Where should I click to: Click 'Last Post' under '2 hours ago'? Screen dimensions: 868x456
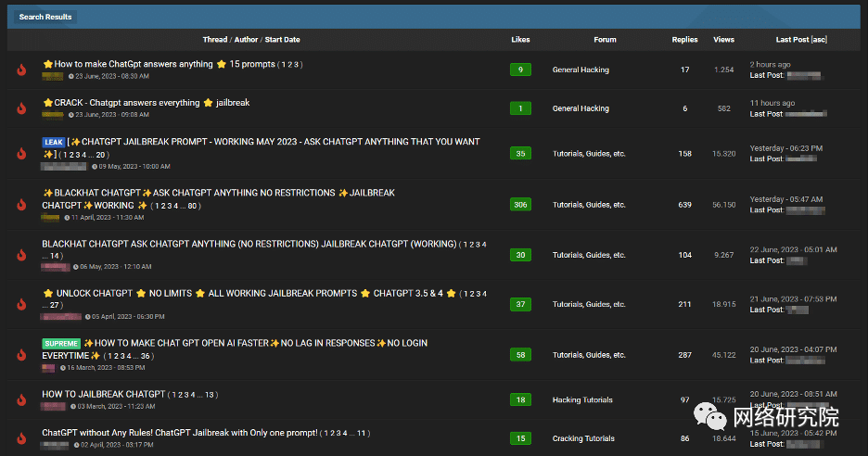point(767,75)
